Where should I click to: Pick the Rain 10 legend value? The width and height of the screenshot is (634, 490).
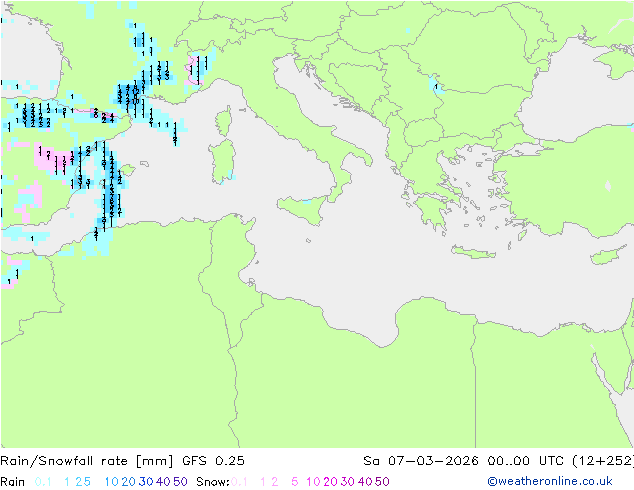[111, 482]
